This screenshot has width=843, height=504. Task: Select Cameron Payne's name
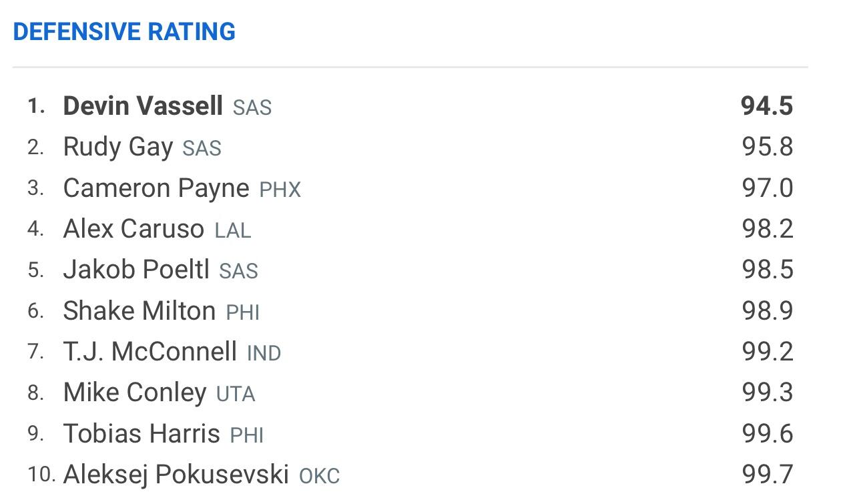(156, 188)
